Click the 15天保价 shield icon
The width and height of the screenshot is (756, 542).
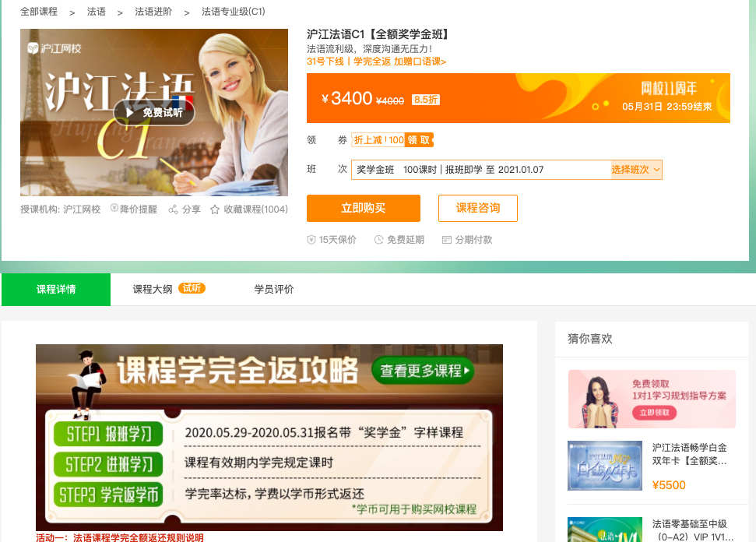tap(311, 240)
